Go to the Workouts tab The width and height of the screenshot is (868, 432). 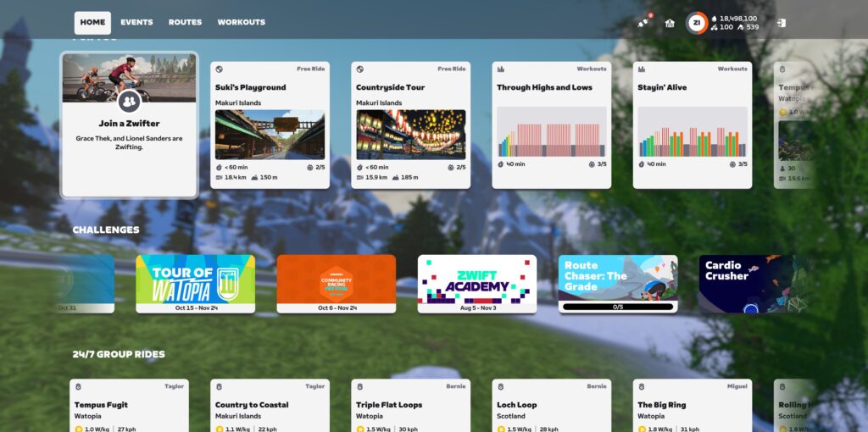pos(241,23)
